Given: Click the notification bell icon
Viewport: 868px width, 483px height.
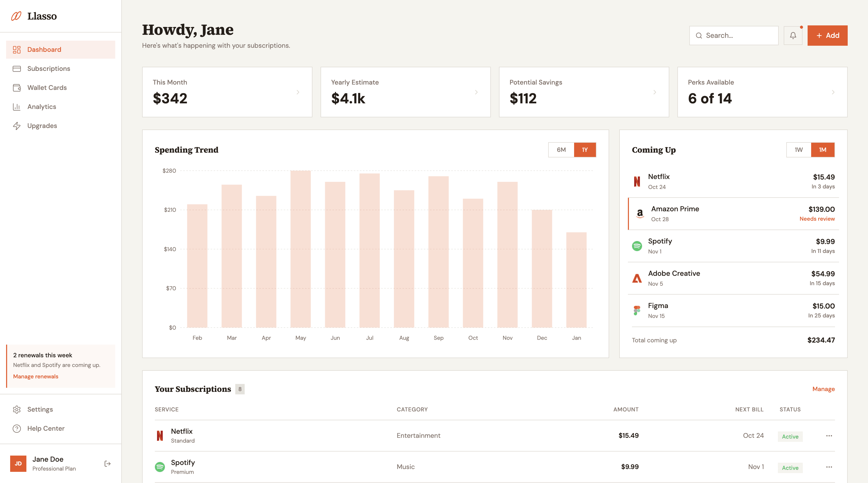Looking at the screenshot, I should 793,35.
